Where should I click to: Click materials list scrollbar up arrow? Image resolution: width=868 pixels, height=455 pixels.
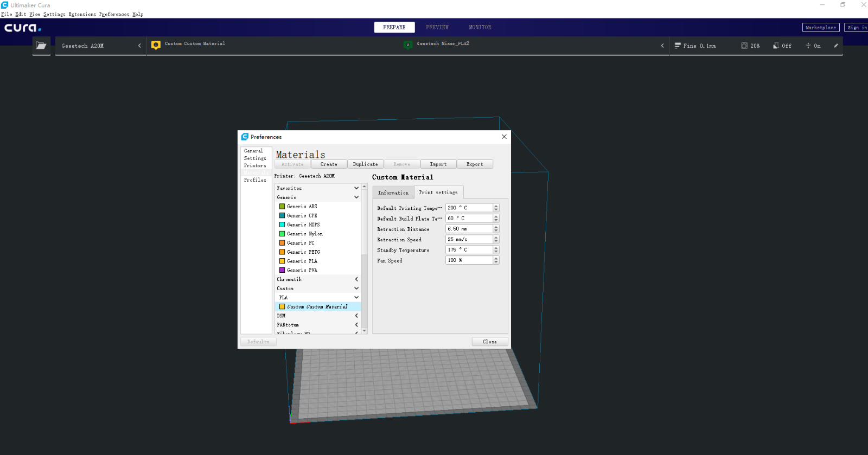[x=365, y=187]
